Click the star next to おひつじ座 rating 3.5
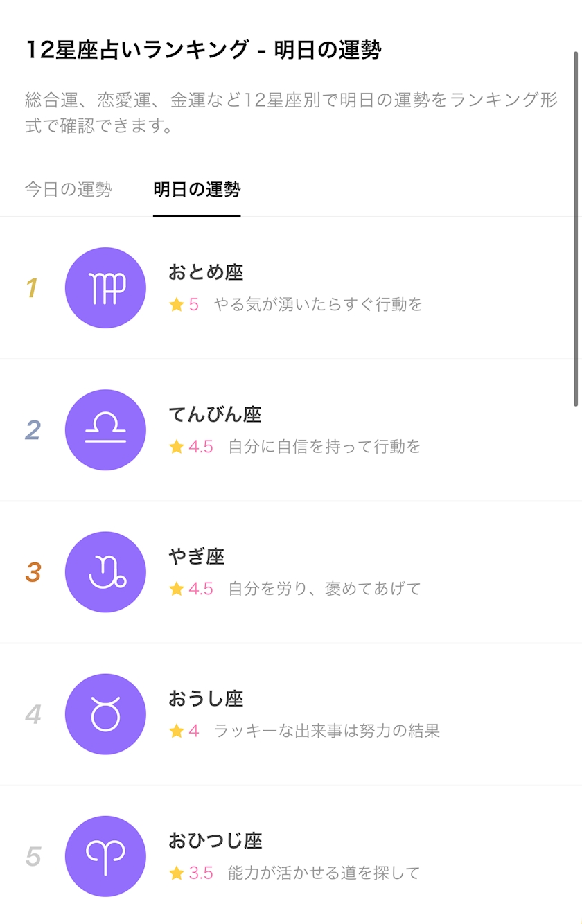582x924 pixels. point(177,873)
